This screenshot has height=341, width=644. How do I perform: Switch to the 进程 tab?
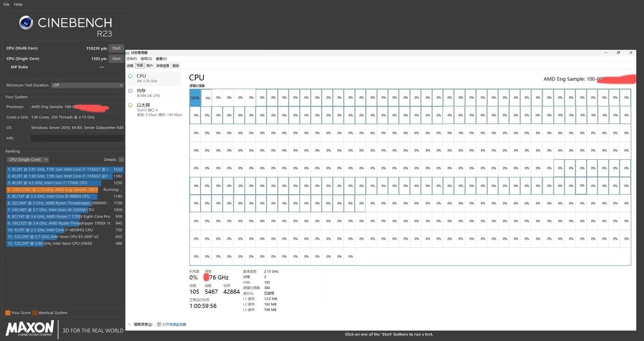(130, 66)
